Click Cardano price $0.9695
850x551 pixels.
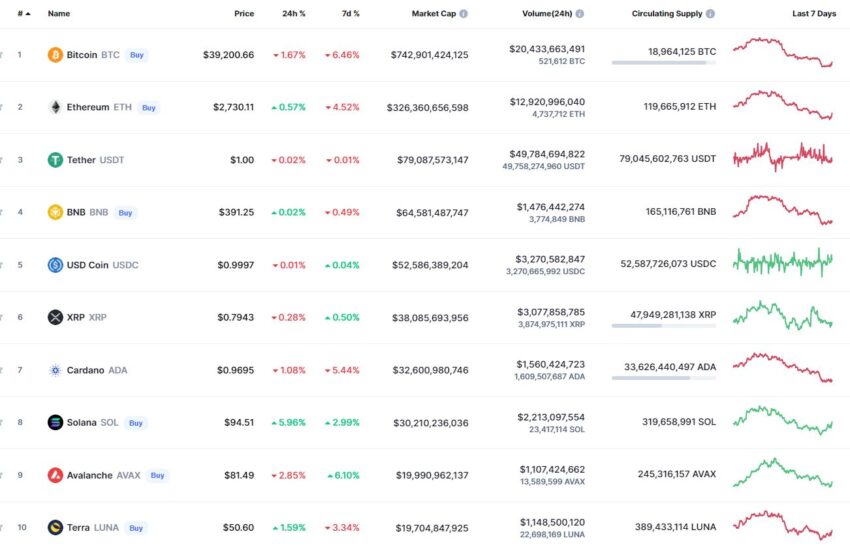coord(235,370)
